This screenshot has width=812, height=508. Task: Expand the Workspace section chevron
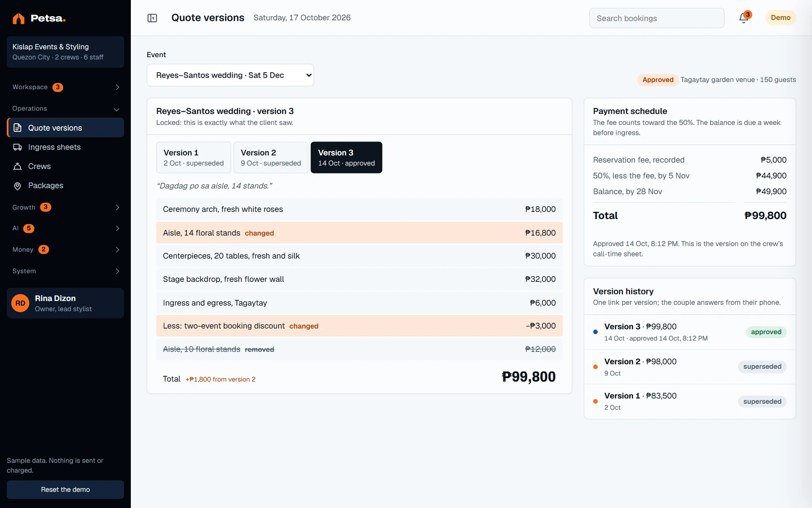(117, 87)
